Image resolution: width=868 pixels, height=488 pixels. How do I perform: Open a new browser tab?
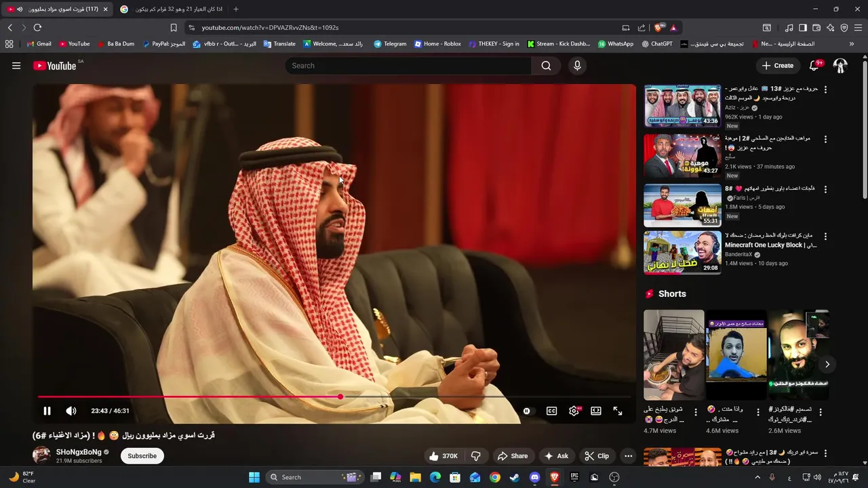click(x=236, y=9)
